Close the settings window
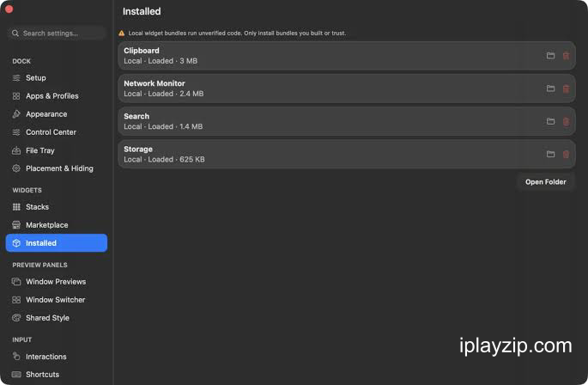Image resolution: width=588 pixels, height=385 pixels. click(x=9, y=9)
